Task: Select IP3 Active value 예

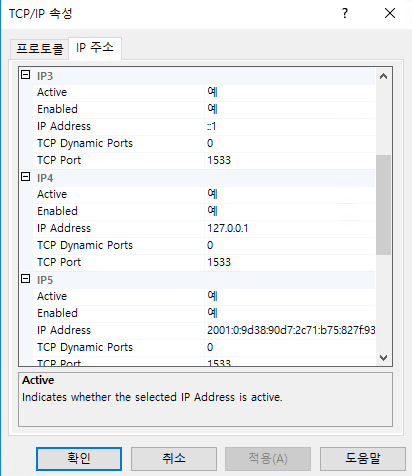Action: [x=290, y=92]
